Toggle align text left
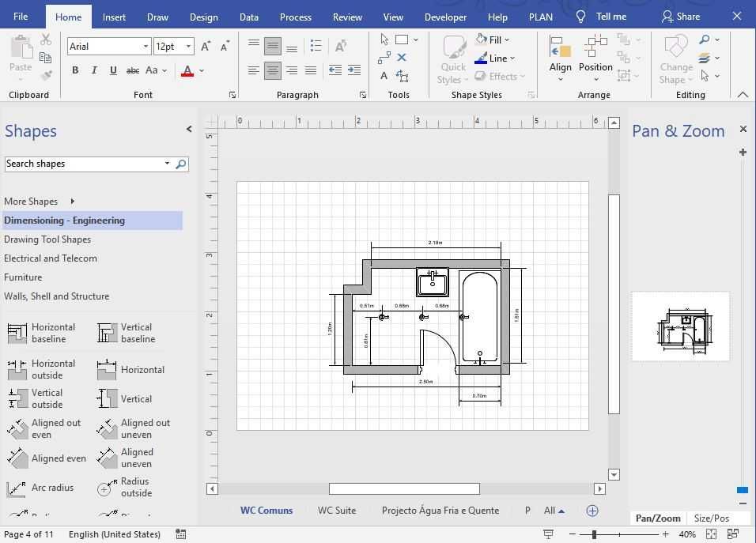The image size is (756, 543). click(x=254, y=70)
